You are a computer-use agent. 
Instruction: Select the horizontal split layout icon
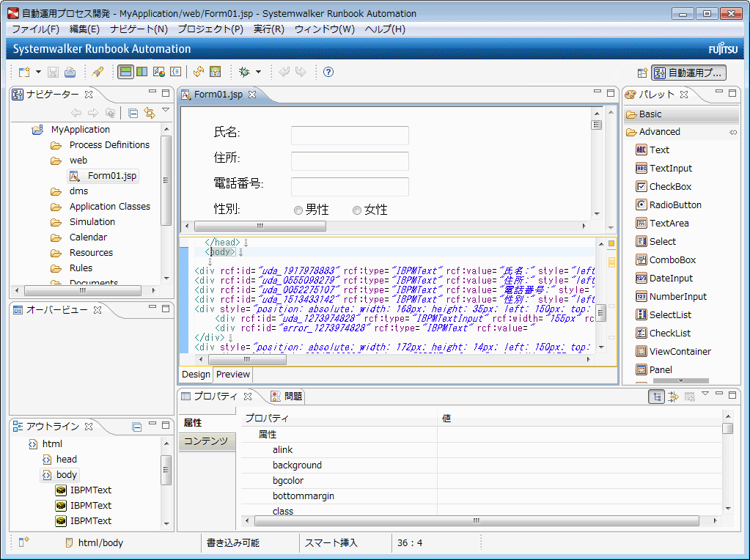[126, 73]
